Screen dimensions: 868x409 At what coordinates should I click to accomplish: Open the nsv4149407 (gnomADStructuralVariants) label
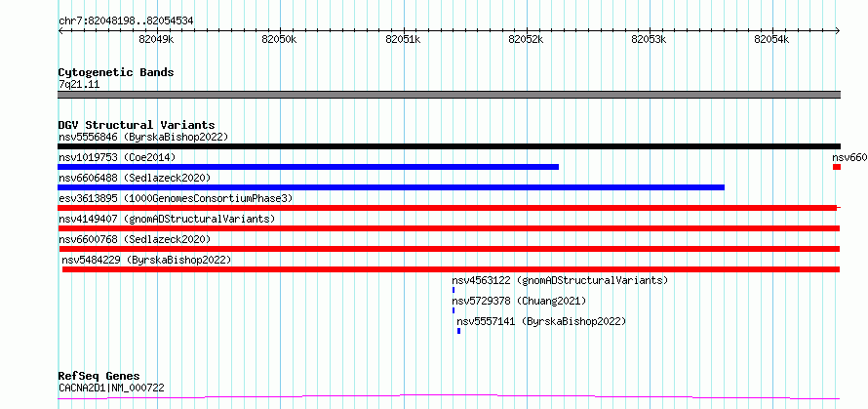tap(167, 219)
